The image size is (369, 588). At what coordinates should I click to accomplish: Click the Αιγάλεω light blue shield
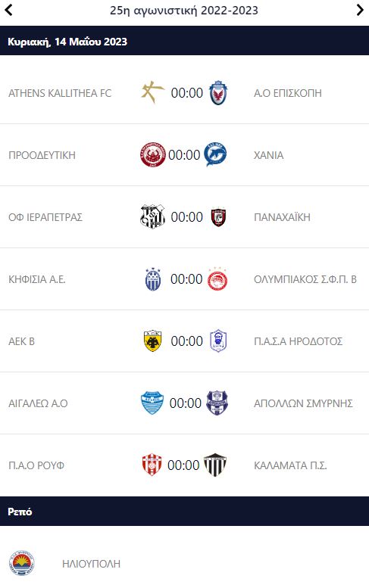coord(152,403)
